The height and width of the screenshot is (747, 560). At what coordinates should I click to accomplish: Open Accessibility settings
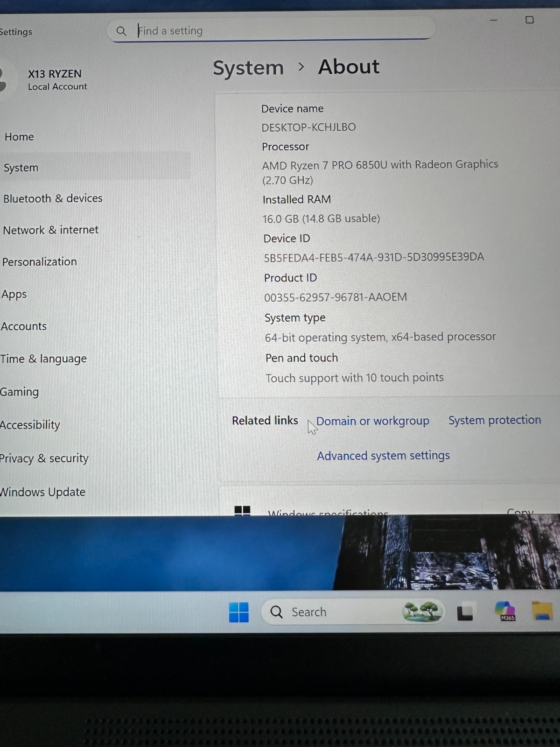coord(30,425)
